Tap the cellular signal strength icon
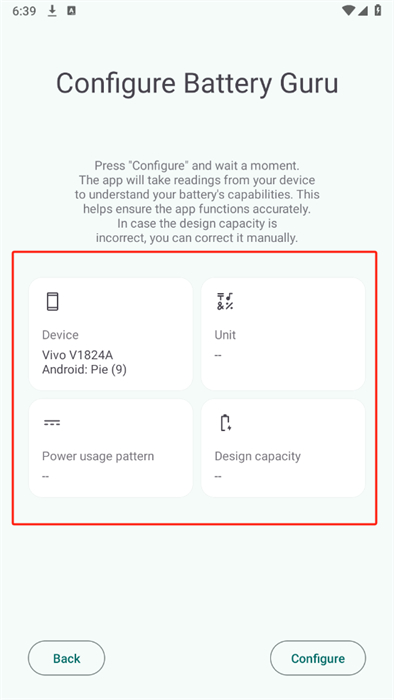Screen dimensions: 394x700 point(363,11)
